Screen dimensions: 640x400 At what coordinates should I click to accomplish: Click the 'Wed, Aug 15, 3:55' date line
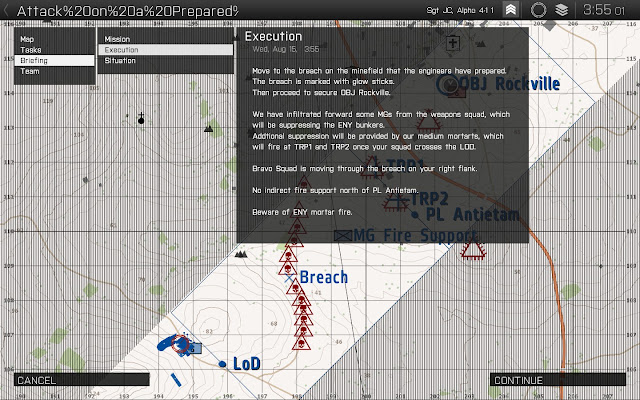tap(285, 49)
